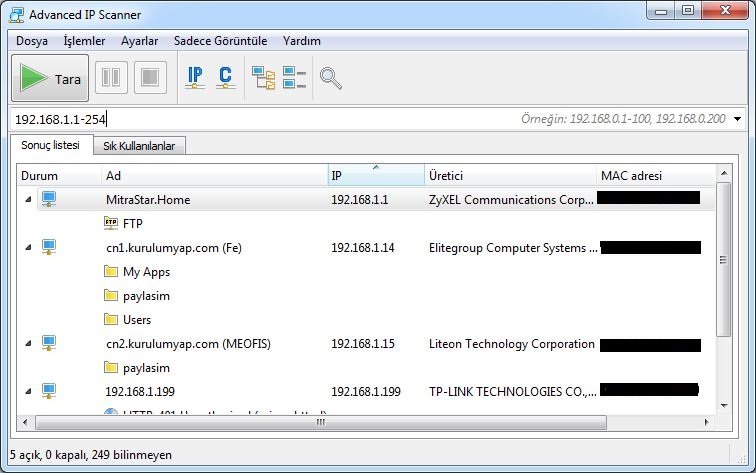This screenshot has height=473, width=756.
Task: Select the cn2.kurulumyap.com (MEOFIS) name
Action: pyautogui.click(x=188, y=344)
